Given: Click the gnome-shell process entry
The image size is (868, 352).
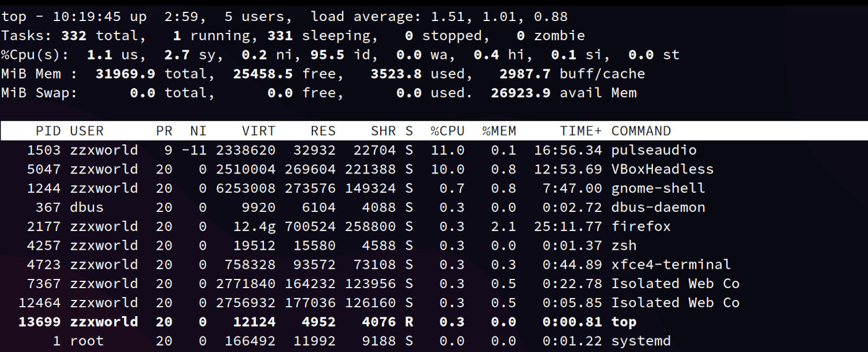Looking at the screenshot, I should tap(658, 188).
